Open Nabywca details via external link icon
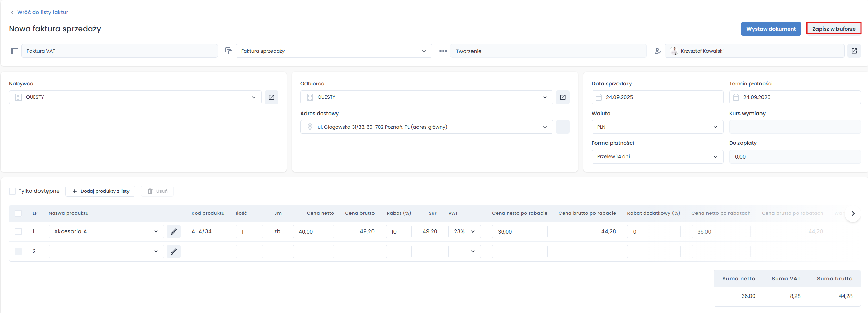 pos(271,97)
